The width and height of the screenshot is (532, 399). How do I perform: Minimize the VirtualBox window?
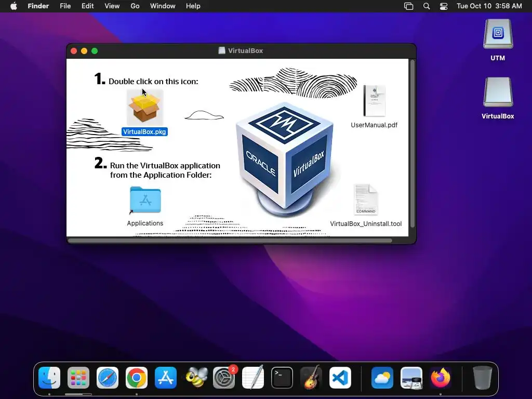tap(84, 51)
